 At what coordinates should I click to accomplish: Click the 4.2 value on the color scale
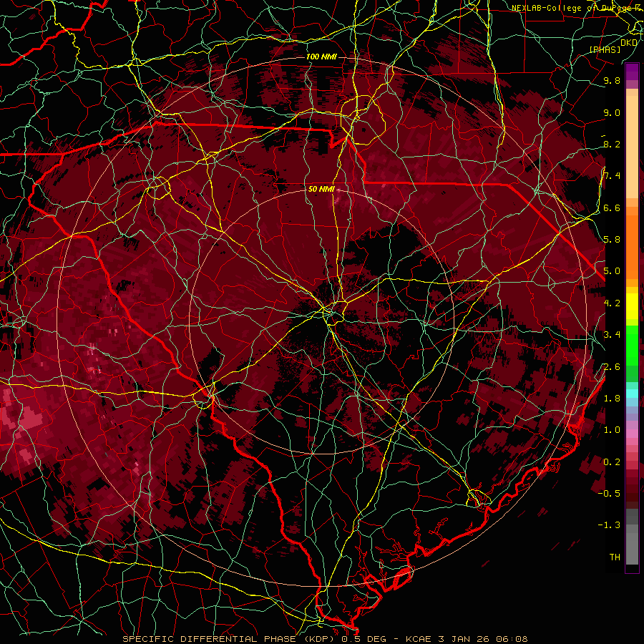coord(612,303)
